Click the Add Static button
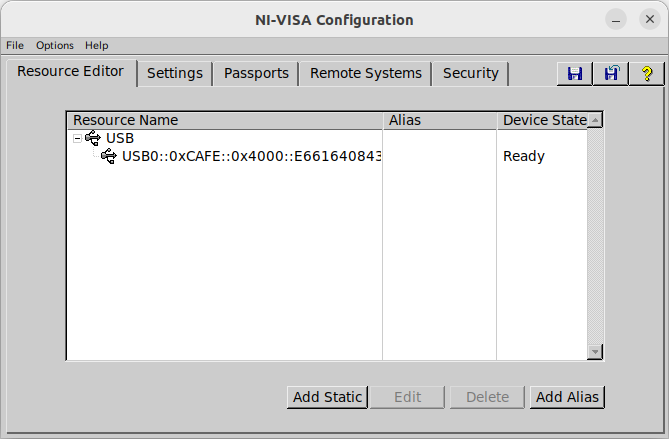This screenshot has width=669, height=439. click(x=327, y=397)
